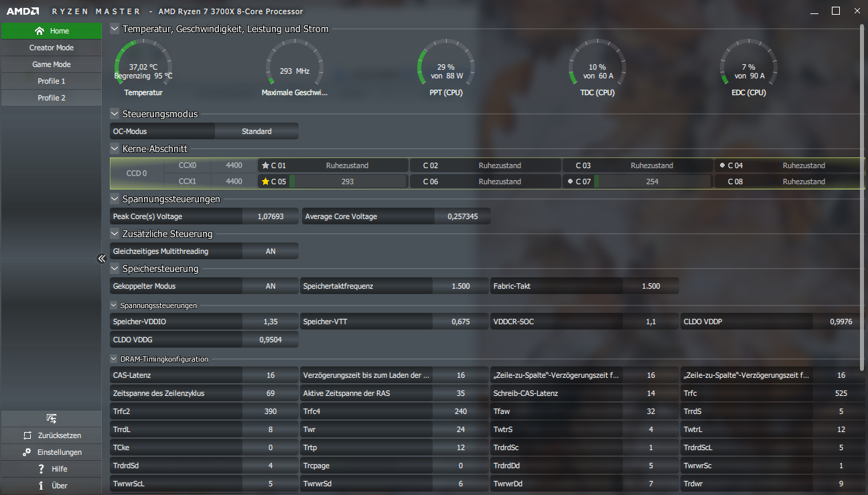Open Profile 1
The height and width of the screenshot is (495, 868).
click(x=51, y=81)
